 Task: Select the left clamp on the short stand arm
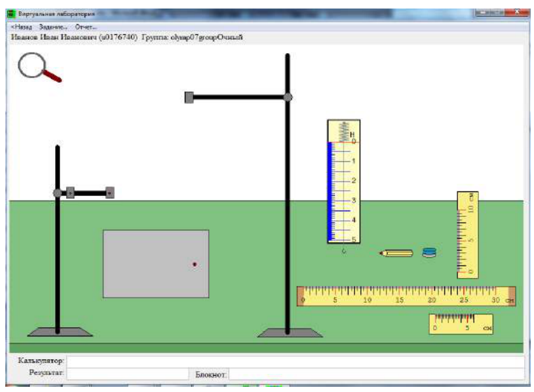[x=70, y=193]
